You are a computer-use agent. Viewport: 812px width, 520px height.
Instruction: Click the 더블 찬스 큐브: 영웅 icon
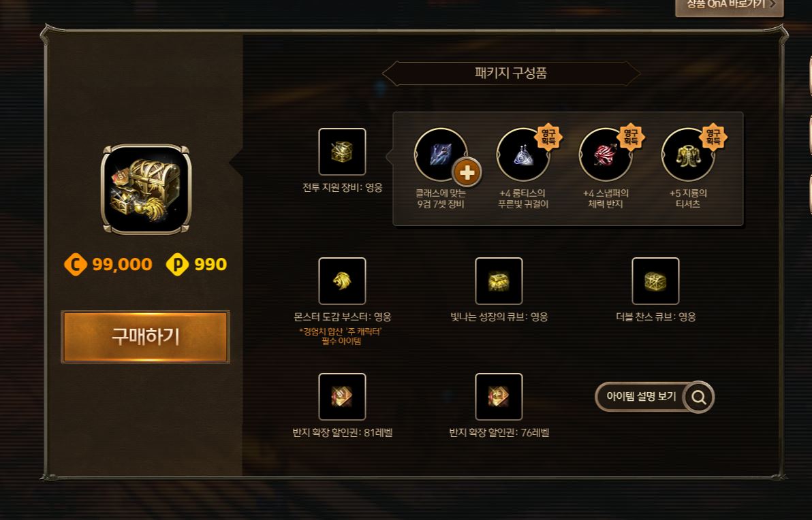(655, 281)
